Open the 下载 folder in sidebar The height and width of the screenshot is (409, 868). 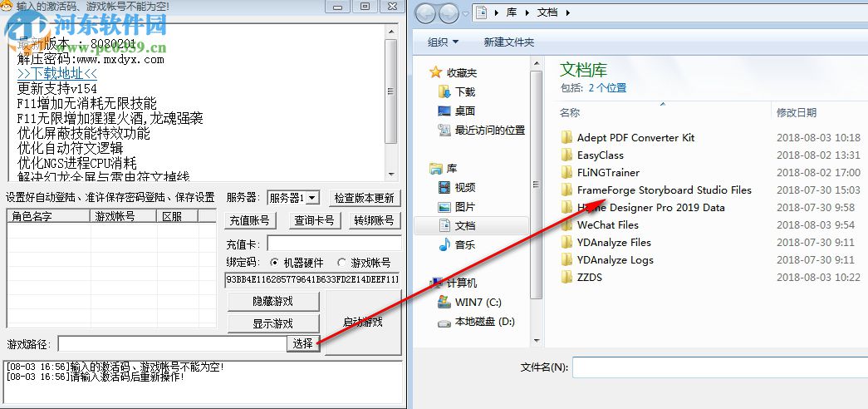click(465, 92)
